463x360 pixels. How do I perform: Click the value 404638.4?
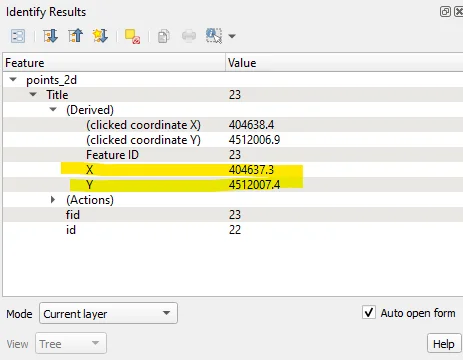[251, 125]
